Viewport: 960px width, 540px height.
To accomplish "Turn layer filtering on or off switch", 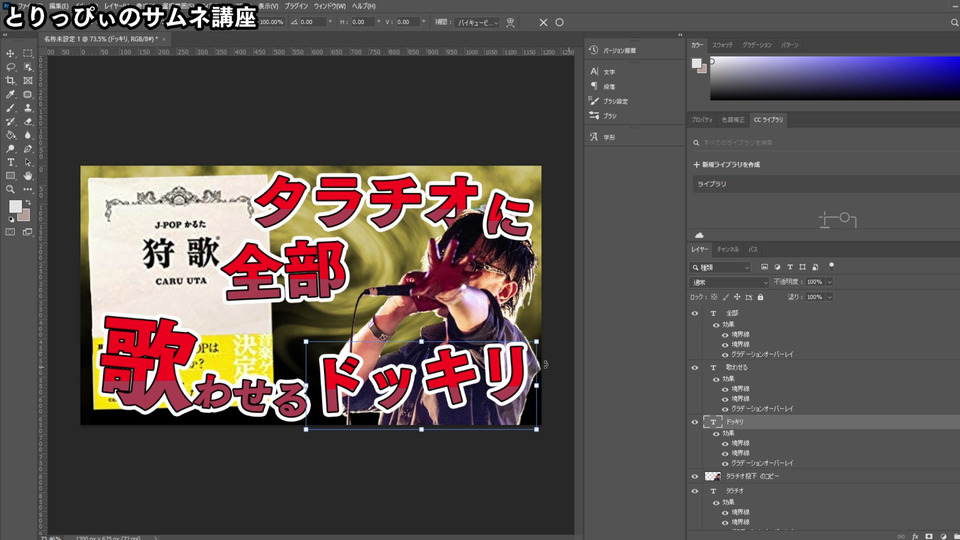I will pyautogui.click(x=831, y=266).
